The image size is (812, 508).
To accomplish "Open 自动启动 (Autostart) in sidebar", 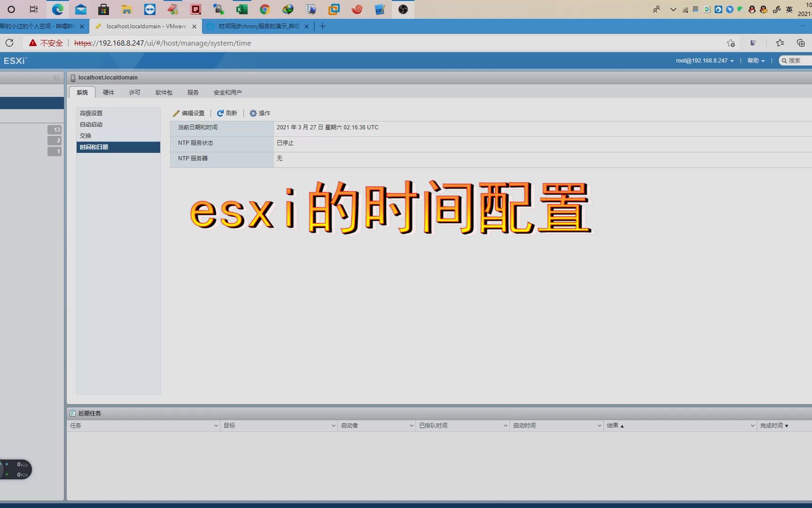I will 118,125.
